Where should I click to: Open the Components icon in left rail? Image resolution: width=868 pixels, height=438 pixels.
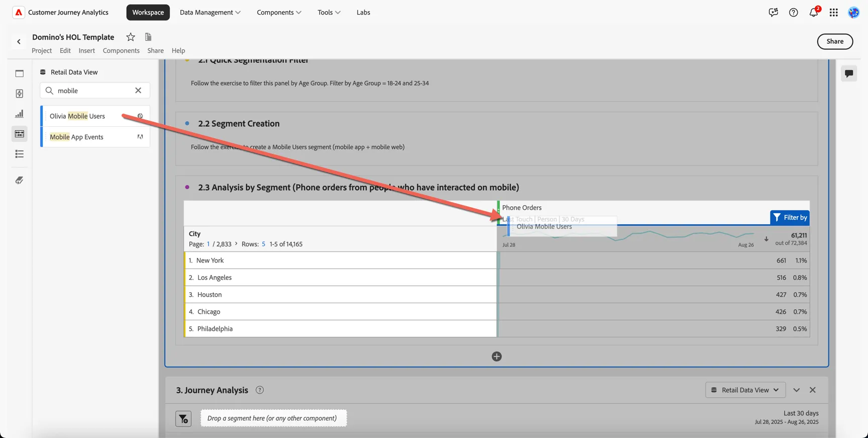click(20, 134)
